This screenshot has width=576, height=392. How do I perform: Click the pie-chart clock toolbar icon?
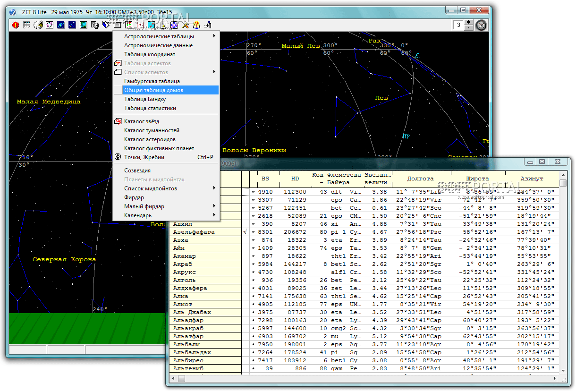coord(38,25)
